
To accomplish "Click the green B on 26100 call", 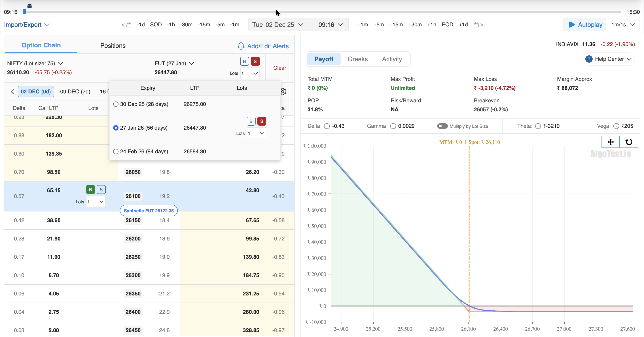I will point(90,190).
